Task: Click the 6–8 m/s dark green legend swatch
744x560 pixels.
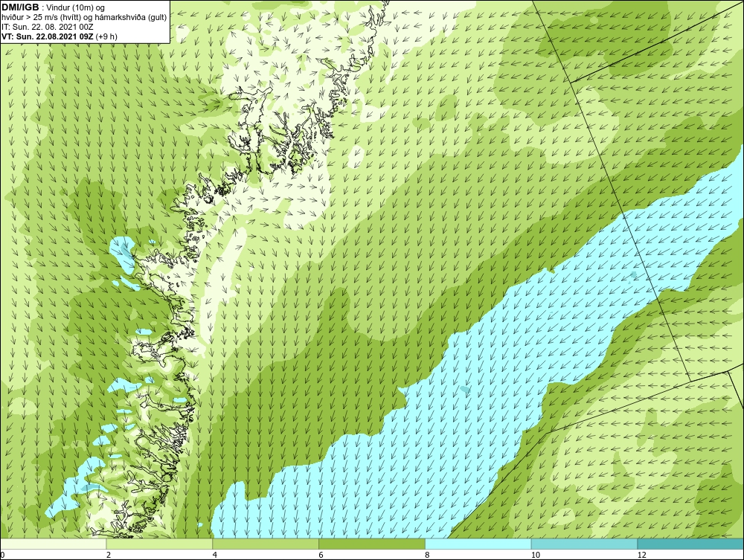Action: coord(372,544)
